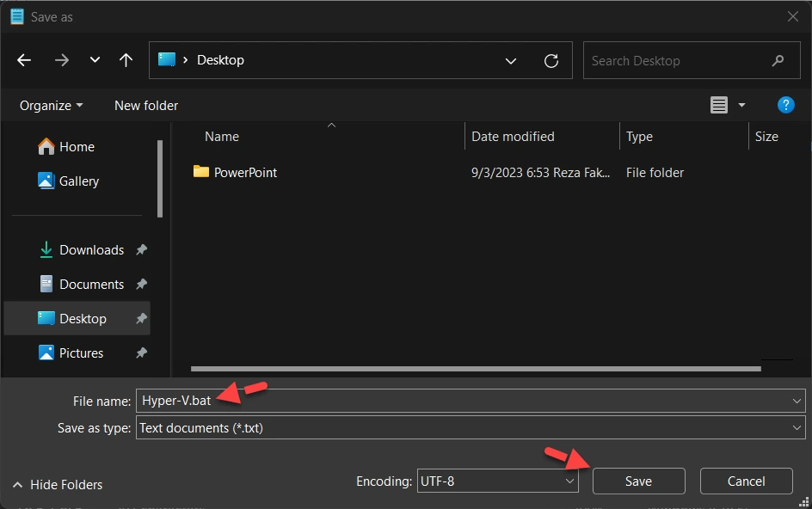812x509 pixels.
Task: Select the PowerPoint folder
Action: pos(245,173)
